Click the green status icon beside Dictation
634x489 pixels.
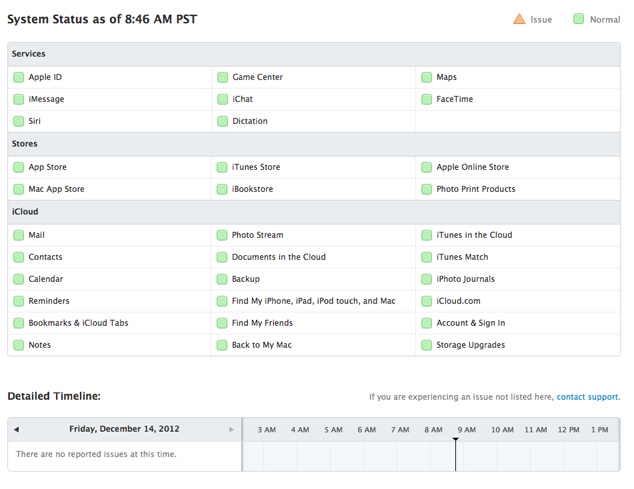[222, 121]
